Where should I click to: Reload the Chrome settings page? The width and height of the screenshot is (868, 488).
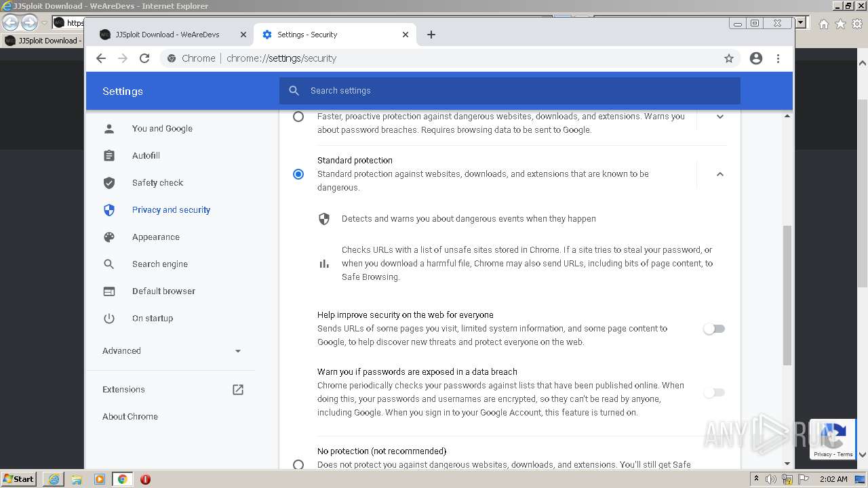coord(144,58)
